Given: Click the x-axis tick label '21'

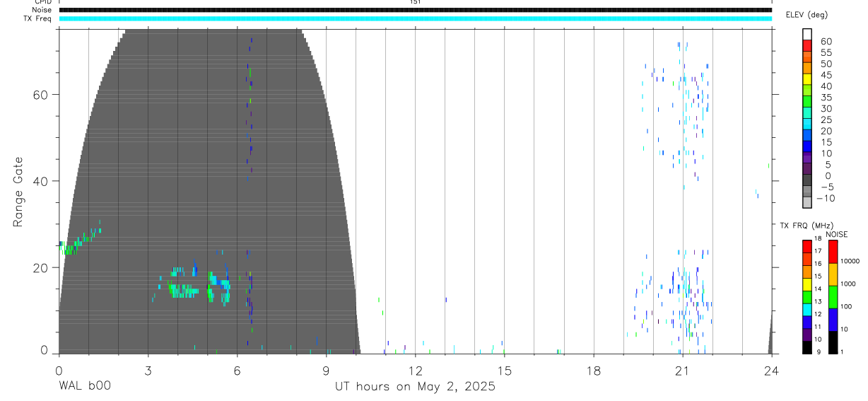Looking at the screenshot, I should tap(682, 370).
